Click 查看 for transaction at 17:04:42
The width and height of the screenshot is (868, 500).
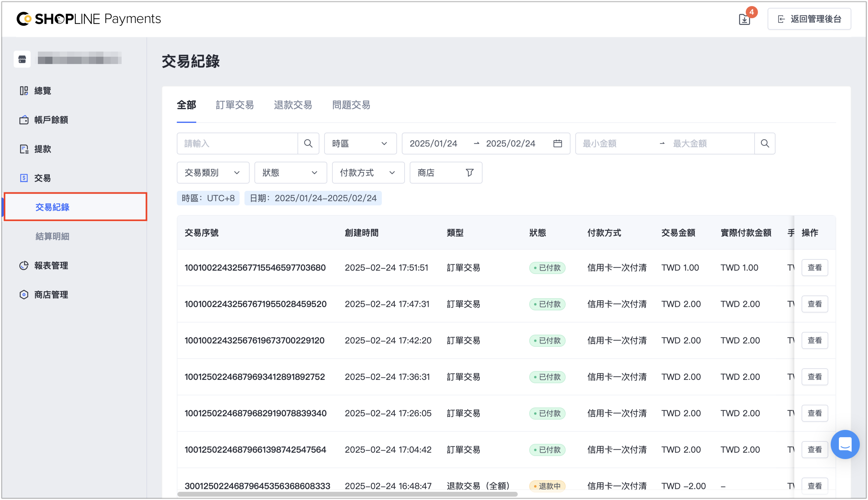tap(814, 449)
